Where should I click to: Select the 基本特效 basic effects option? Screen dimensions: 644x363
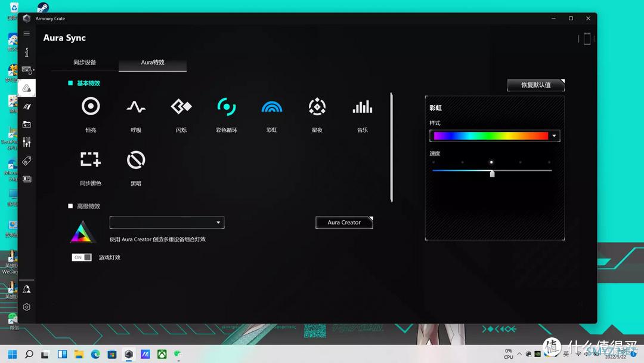(84, 83)
